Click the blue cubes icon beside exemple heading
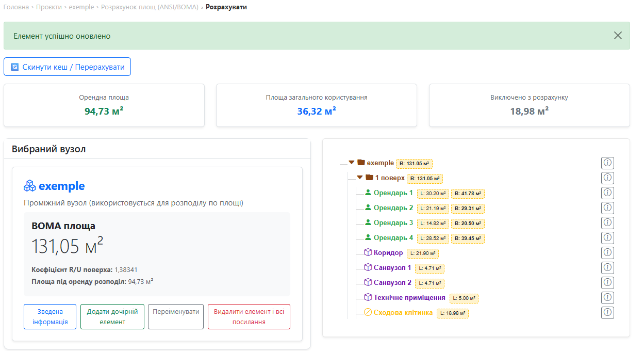 [30, 186]
